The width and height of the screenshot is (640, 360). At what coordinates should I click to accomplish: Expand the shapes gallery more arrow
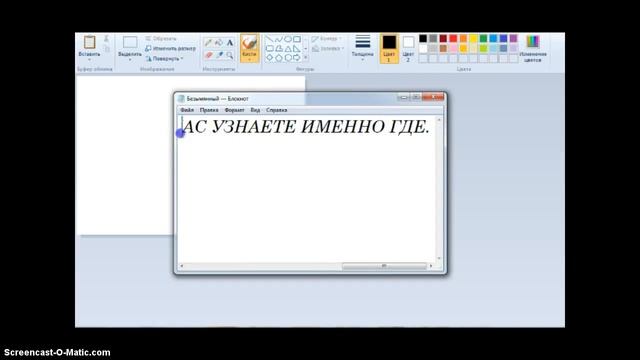306,58
